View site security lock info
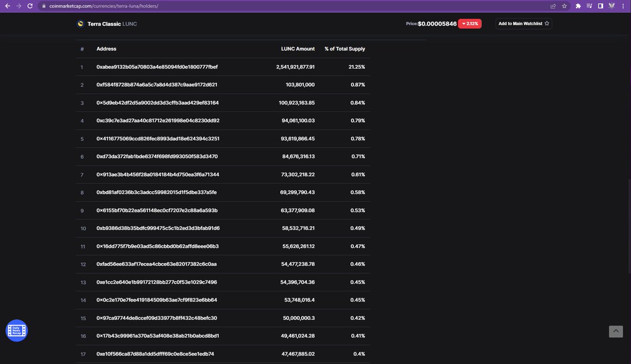The height and width of the screenshot is (364, 631). (x=44, y=6)
